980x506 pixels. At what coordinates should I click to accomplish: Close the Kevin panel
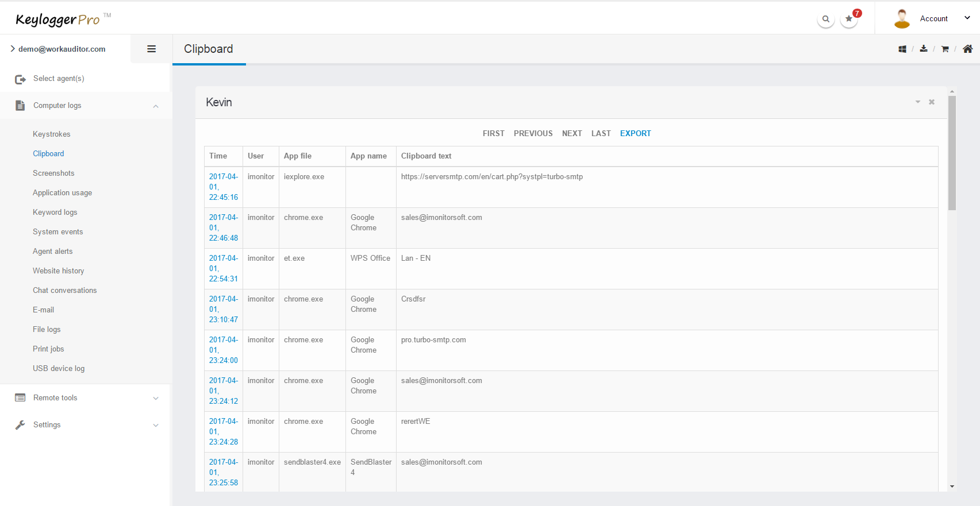(932, 102)
